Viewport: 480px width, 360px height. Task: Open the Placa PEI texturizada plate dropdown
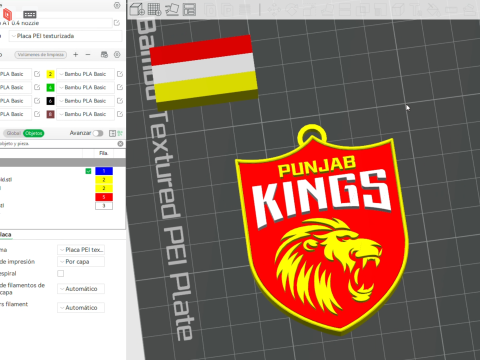click(65, 36)
